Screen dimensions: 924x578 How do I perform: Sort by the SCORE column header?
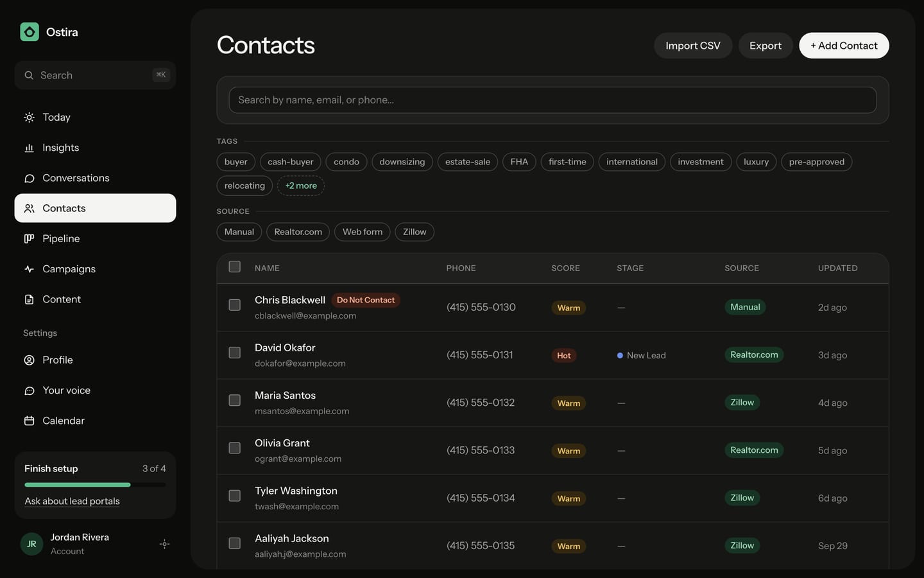565,268
